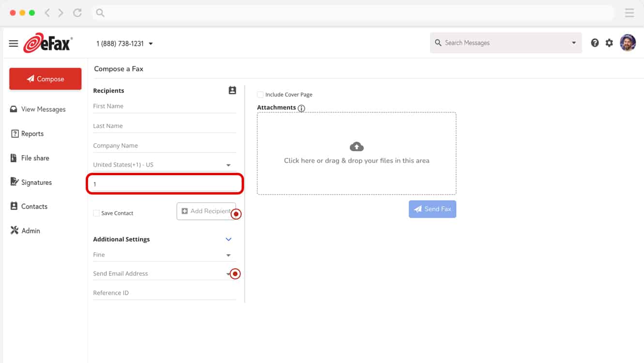Open the account settings gear
This screenshot has height=363, width=644.
click(609, 43)
